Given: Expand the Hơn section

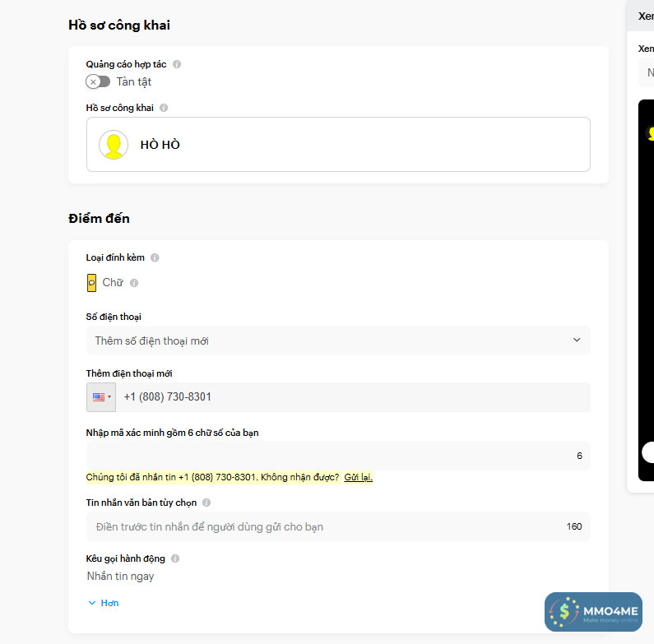Looking at the screenshot, I should (x=104, y=603).
